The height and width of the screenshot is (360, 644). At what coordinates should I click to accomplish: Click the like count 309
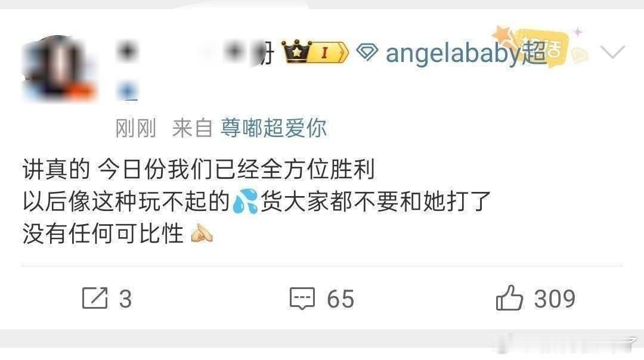tap(555, 299)
